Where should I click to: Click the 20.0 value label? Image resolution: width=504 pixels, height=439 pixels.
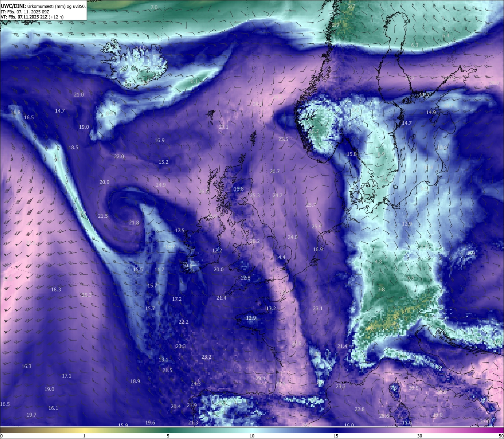219,270
